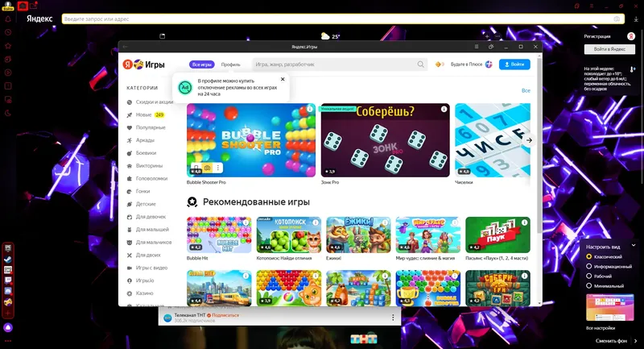Launch Steam from sidebar panel

coord(8,259)
